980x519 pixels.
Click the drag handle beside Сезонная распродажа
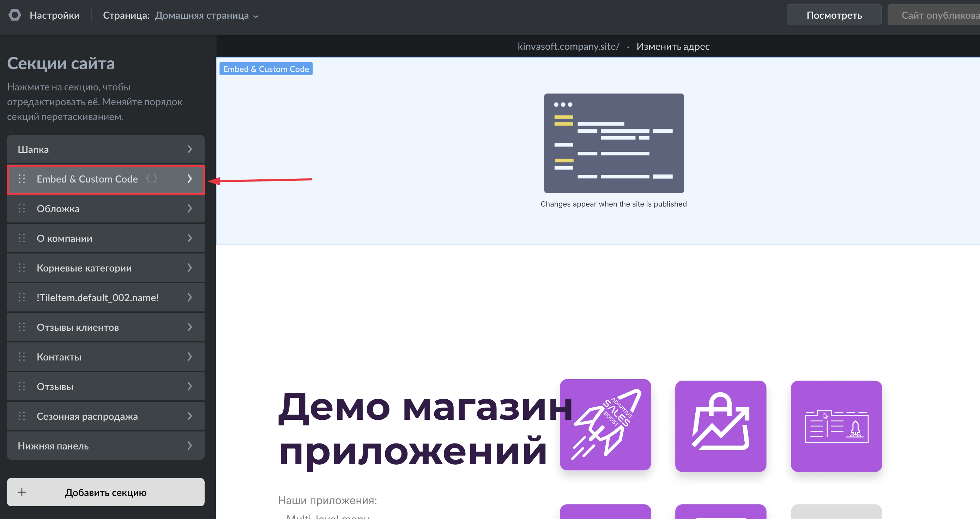[x=22, y=416]
